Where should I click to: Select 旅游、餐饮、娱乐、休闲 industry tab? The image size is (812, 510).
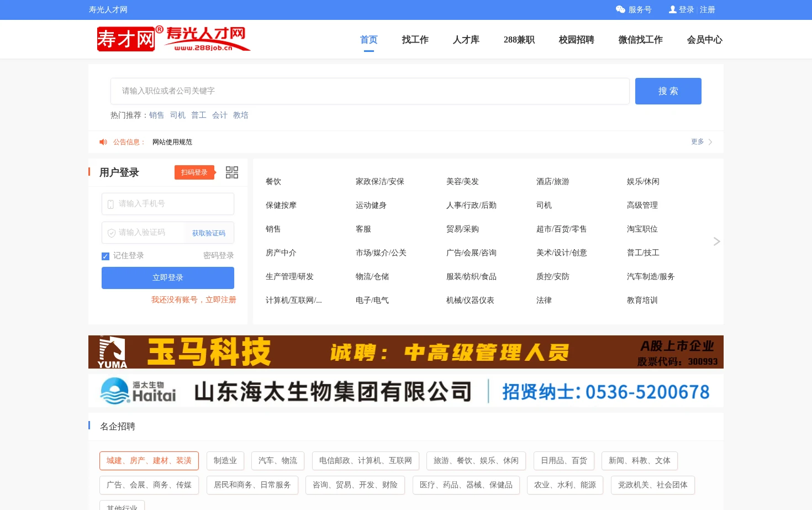(476, 461)
